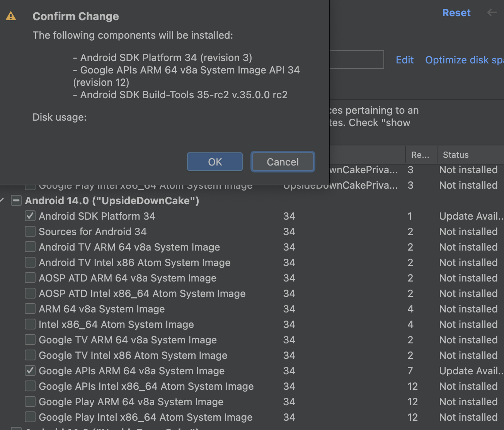
Task: Click the Disk usage label in dialog
Action: point(60,117)
